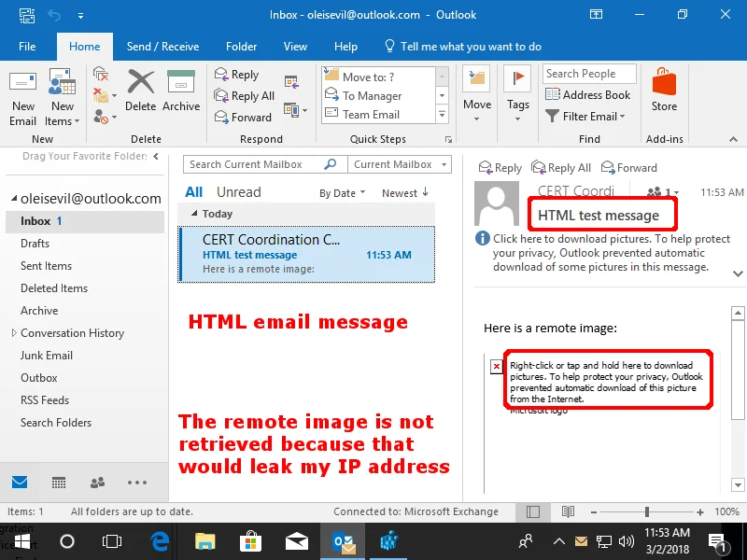Viewport: 747px width, 560px height.
Task: Increase zoom with the status bar slider
Action: 699,511
